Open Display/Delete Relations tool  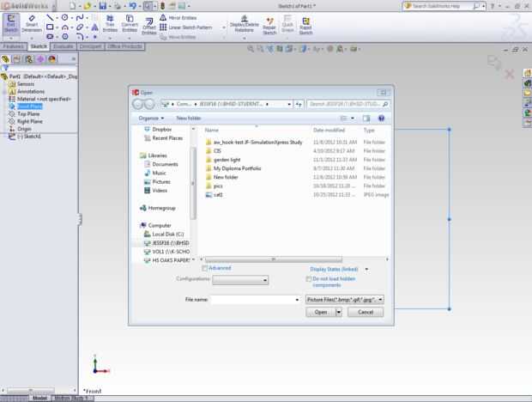245,24
